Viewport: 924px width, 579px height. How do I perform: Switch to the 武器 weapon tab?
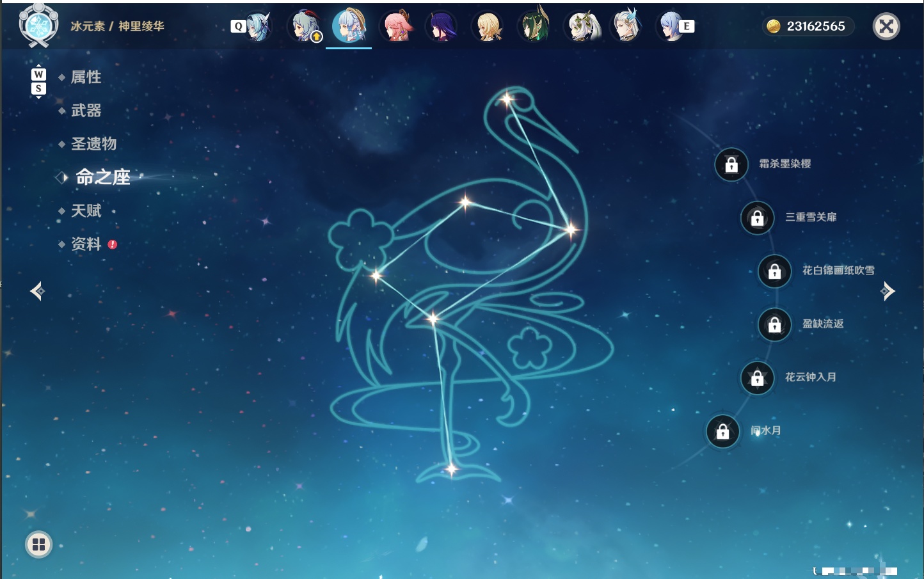pyautogui.click(x=86, y=111)
